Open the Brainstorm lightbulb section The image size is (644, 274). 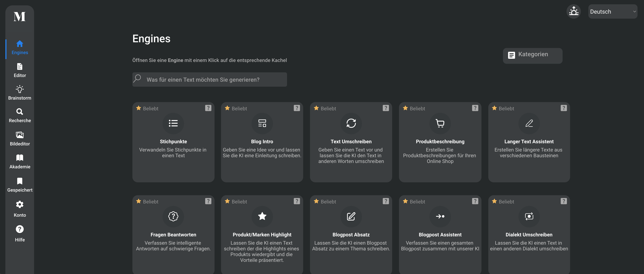click(x=20, y=93)
